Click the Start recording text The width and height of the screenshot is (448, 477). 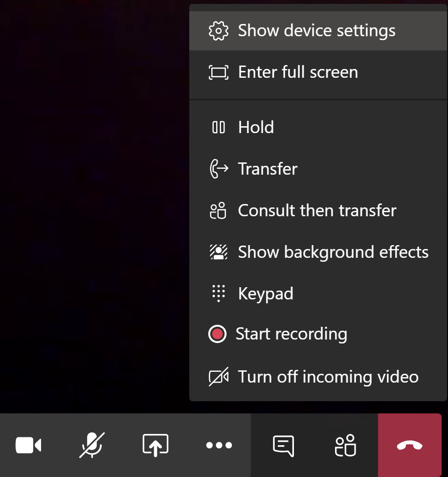coord(291,334)
